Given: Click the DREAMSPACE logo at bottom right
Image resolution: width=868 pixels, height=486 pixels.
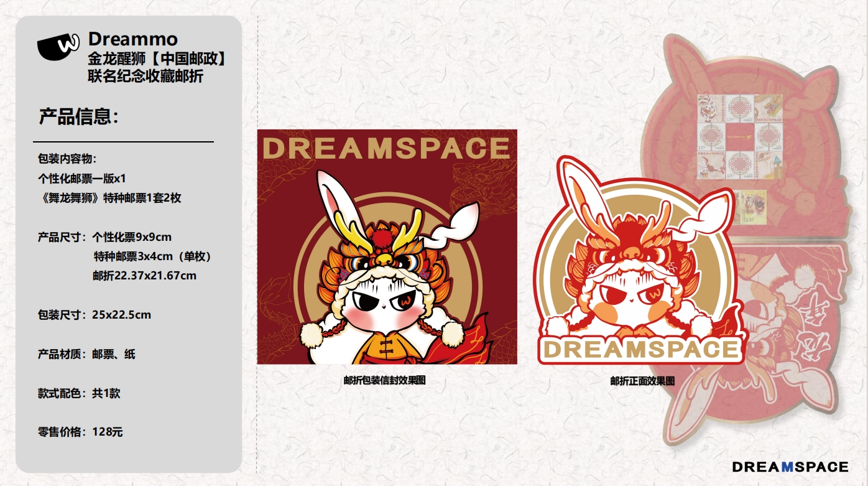Looking at the screenshot, I should click(790, 467).
